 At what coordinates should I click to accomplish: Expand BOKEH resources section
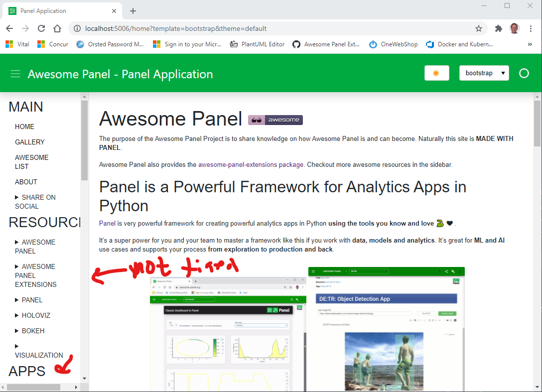tap(30, 331)
